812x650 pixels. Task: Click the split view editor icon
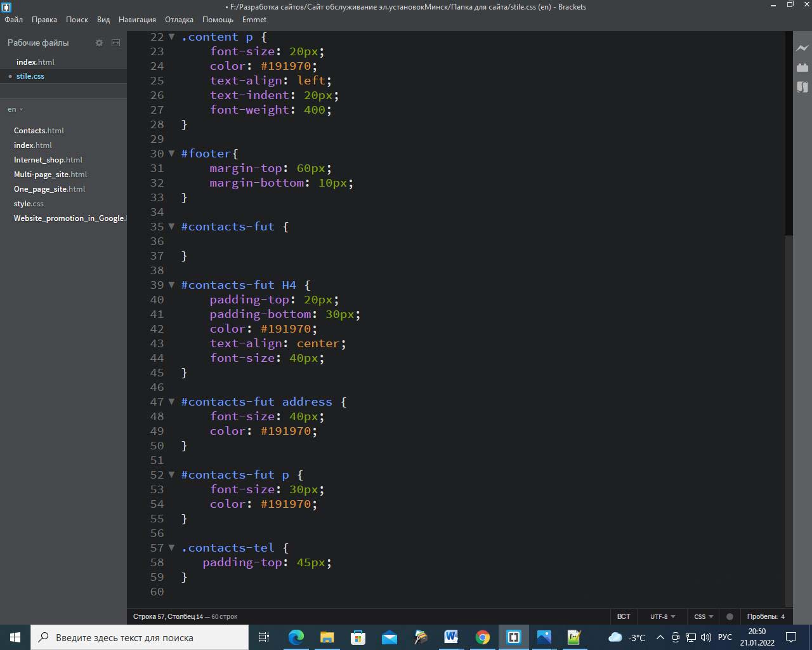coord(115,43)
